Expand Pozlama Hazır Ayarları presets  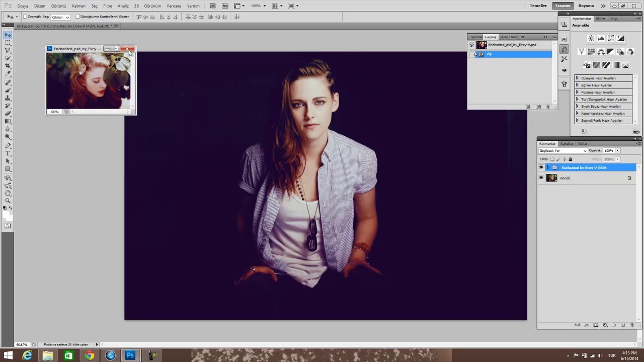pyautogui.click(x=577, y=93)
